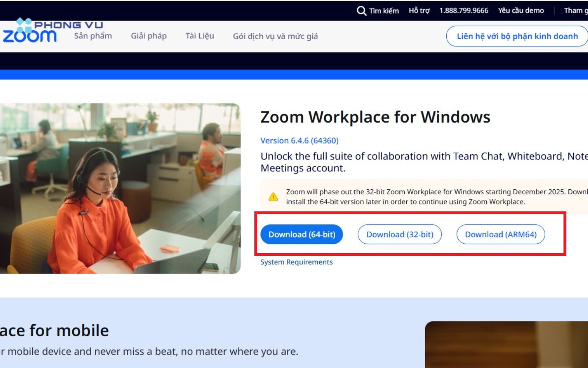Click Liên hệ với bộ phận kinh doanh

click(x=517, y=36)
